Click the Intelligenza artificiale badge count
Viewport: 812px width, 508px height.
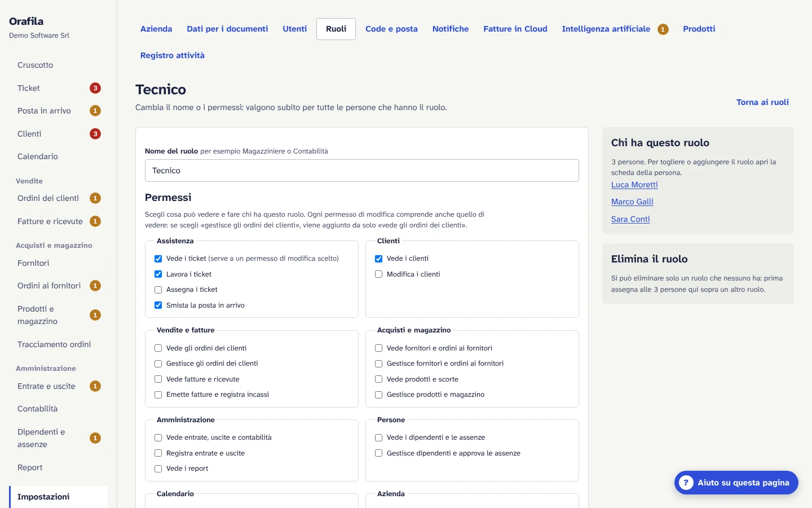point(663,29)
